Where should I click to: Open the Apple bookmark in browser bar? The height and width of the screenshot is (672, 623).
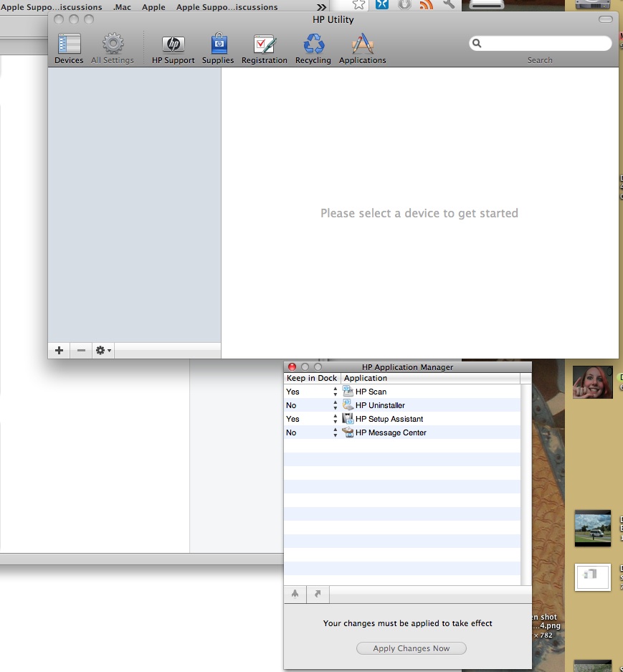(153, 7)
